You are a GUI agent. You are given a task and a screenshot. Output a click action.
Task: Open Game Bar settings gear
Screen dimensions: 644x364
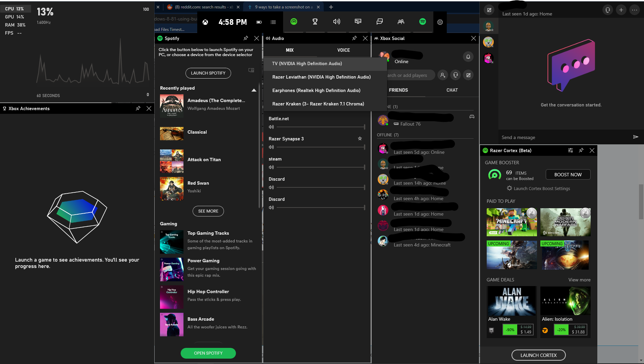tap(440, 22)
